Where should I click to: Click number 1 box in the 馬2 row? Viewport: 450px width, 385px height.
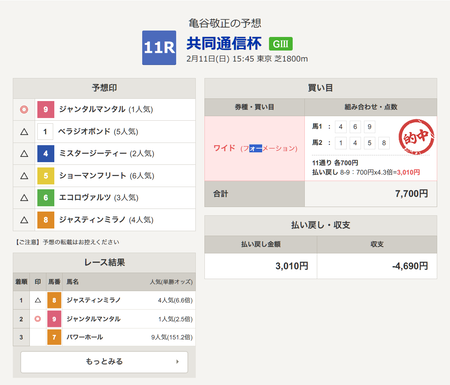click(340, 143)
